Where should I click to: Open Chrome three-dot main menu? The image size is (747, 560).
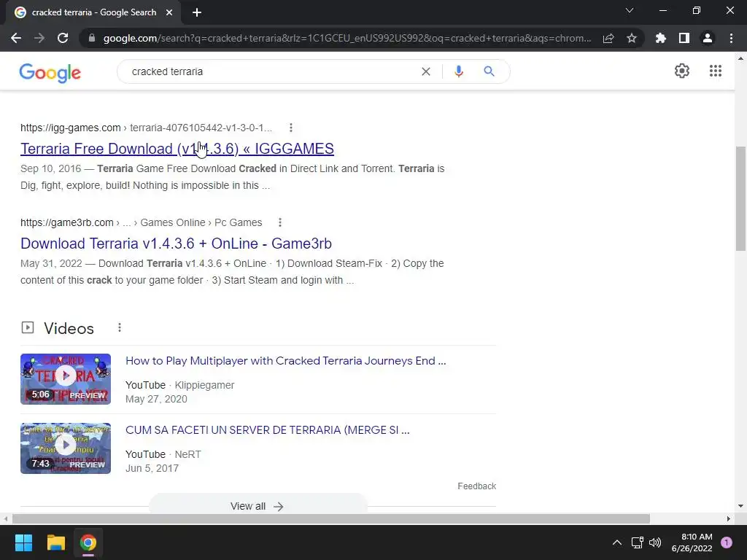731,38
